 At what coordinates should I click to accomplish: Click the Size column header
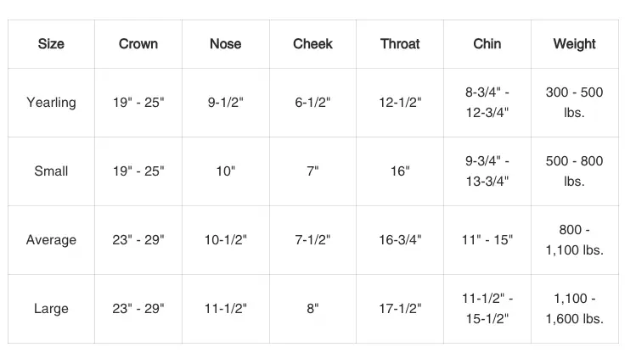point(51,44)
